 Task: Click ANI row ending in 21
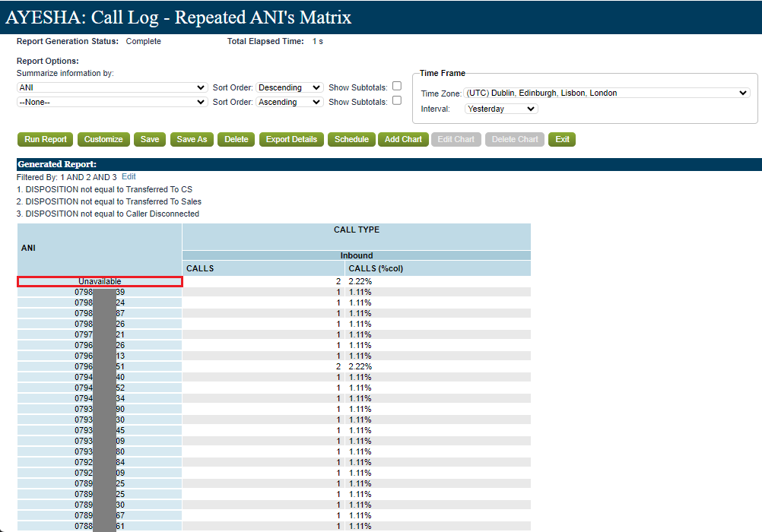(100, 334)
